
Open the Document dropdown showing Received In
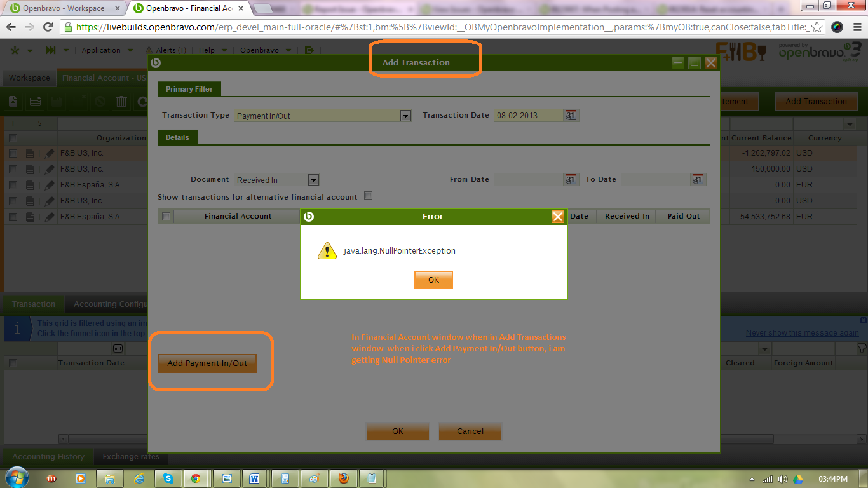tap(313, 180)
